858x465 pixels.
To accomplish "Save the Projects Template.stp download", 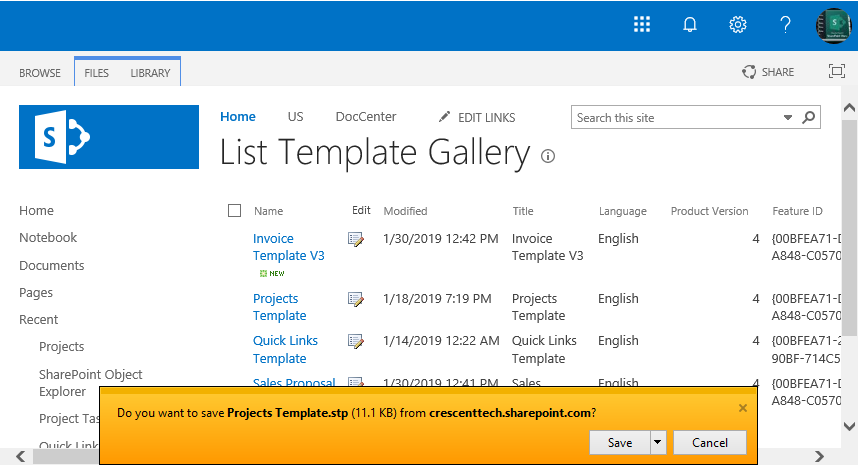I will coord(620,442).
